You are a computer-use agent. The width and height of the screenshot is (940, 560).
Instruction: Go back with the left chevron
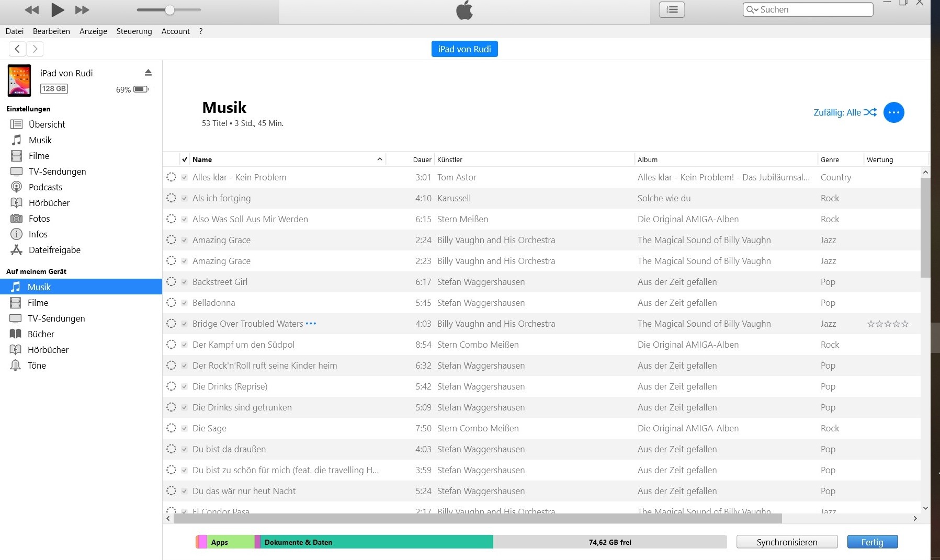(17, 49)
